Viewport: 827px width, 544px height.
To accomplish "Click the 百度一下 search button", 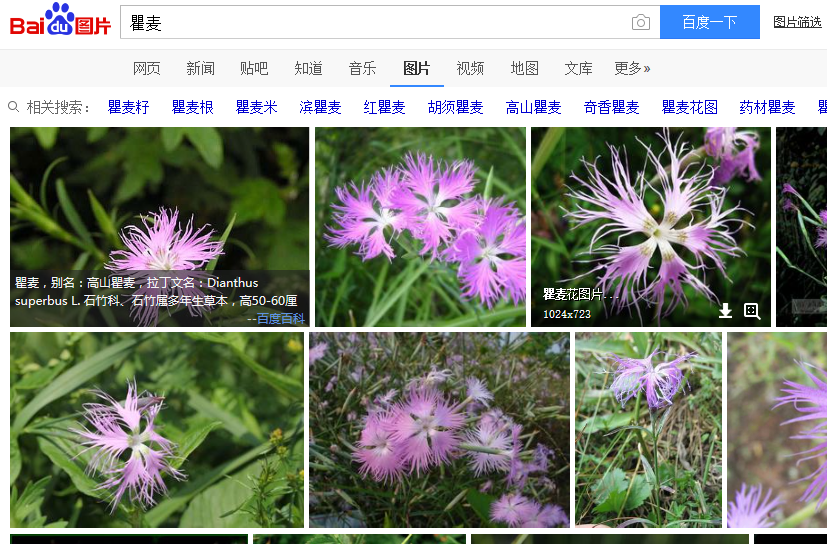I will [x=709, y=22].
